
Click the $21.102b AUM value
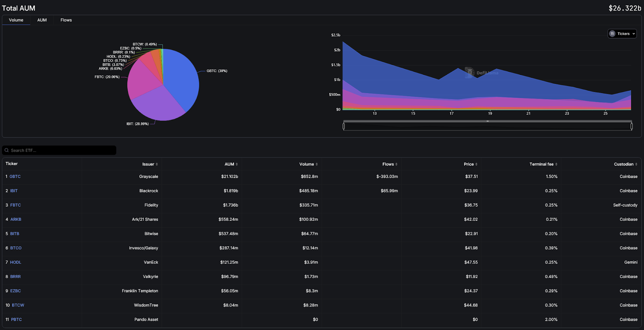(x=229, y=176)
